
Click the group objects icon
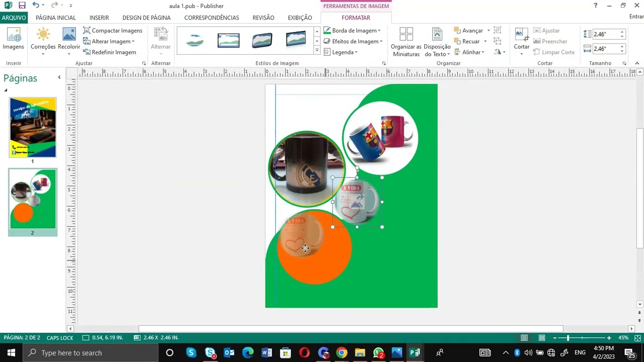(498, 31)
